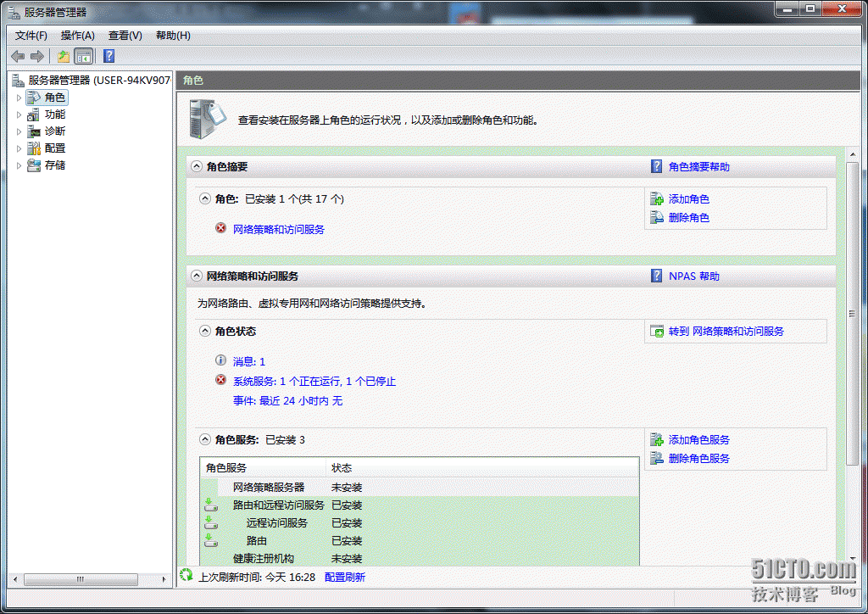This screenshot has width=868, height=614.
Task: Click the green refresh icon by 上次刷新时间
Action: [186, 577]
